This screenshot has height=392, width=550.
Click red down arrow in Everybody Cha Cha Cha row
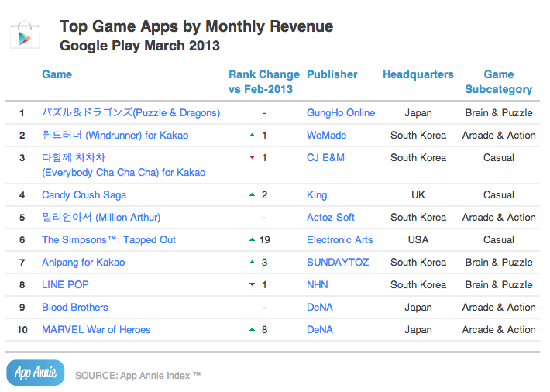tap(252, 157)
